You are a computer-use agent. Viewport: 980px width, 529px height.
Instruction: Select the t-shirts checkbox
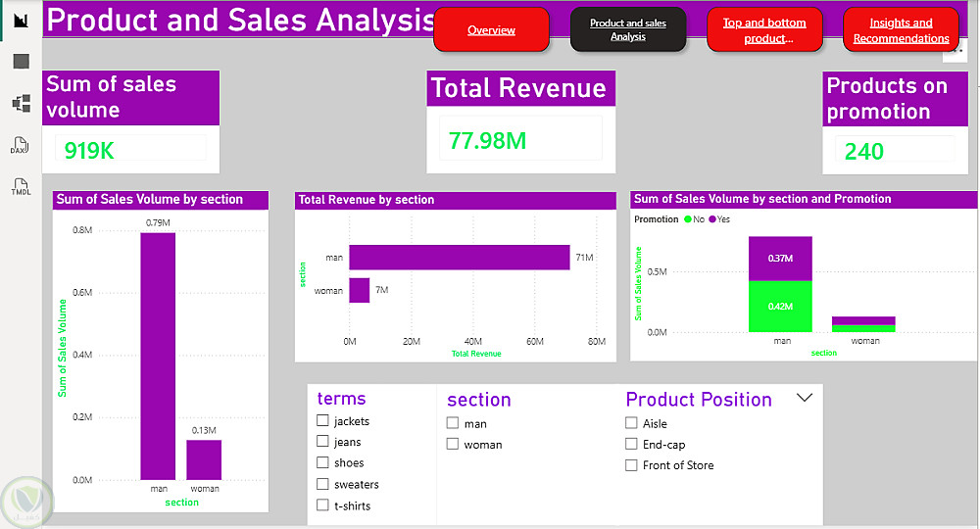[322, 505]
